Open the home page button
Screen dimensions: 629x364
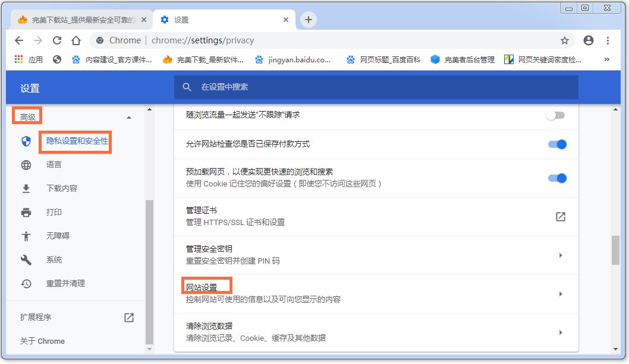(76, 40)
